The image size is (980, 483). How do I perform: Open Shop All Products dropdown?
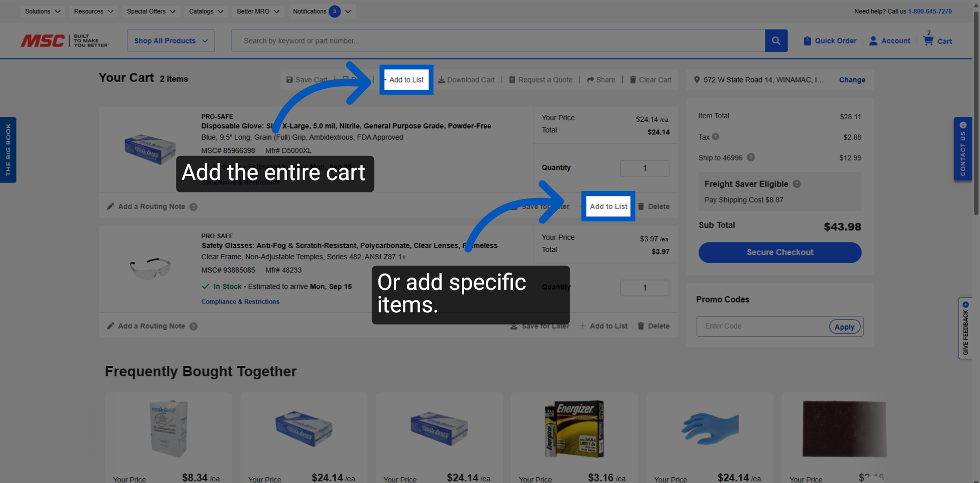tap(171, 40)
